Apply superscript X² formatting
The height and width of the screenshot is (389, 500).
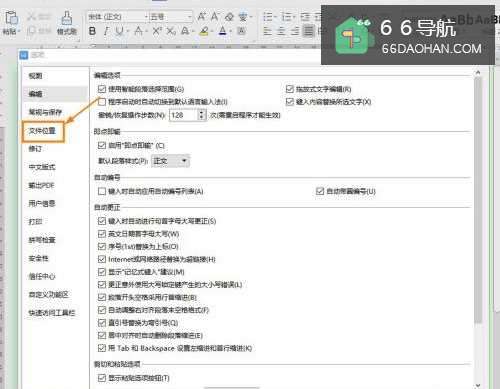click(157, 31)
